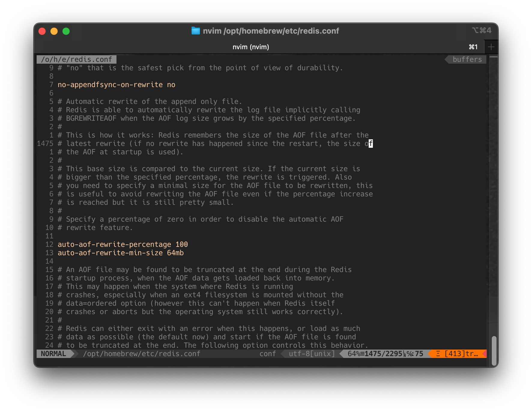Click '# This may happen when the system' line
This screenshot has width=532, height=412.
pos(175,286)
